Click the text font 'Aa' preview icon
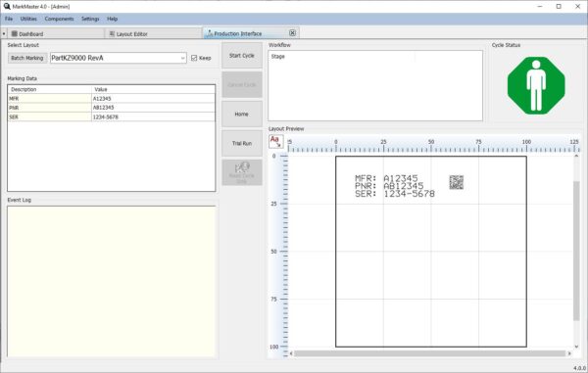This screenshot has height=373, width=588. (276, 142)
